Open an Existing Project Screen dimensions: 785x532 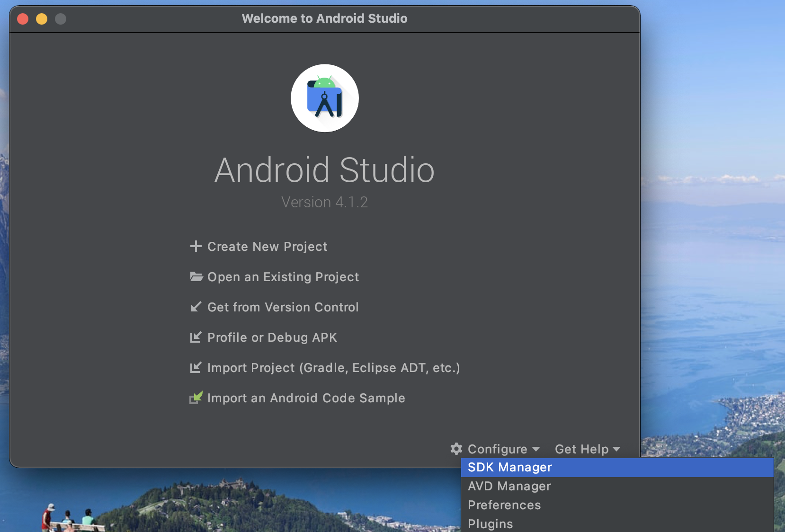(283, 277)
